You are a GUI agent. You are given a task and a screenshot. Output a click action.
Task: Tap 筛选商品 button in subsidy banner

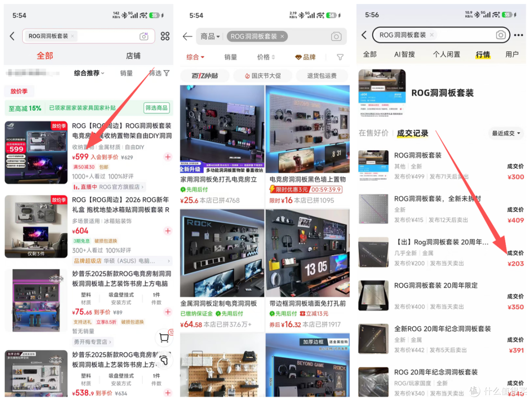[x=157, y=108]
